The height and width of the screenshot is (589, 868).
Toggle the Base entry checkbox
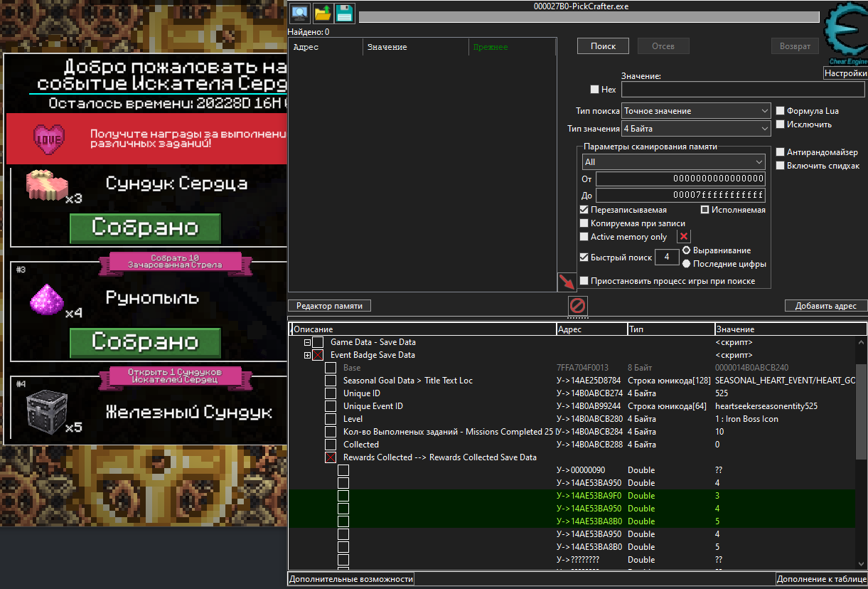coord(331,368)
